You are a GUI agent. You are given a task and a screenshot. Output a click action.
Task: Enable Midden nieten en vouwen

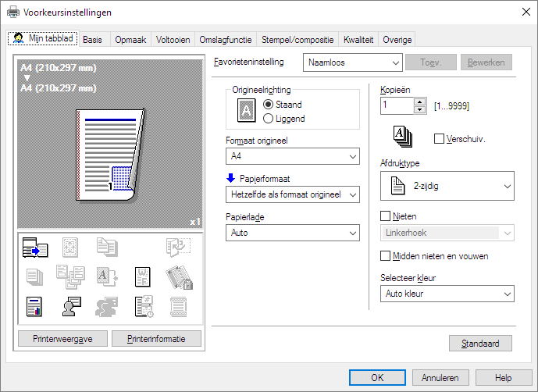tap(385, 255)
